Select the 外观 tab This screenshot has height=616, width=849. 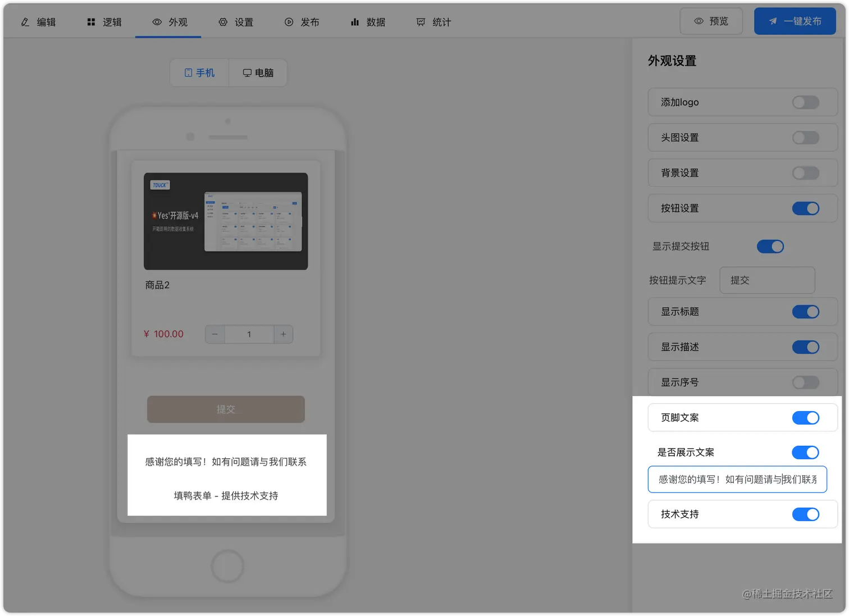168,22
